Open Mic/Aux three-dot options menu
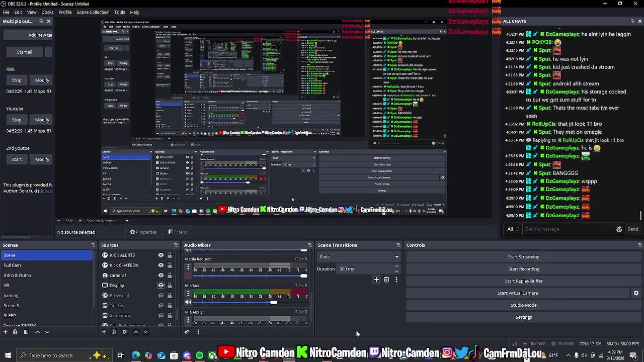Image resolution: width=644 pixels, height=362 pixels. [x=188, y=294]
